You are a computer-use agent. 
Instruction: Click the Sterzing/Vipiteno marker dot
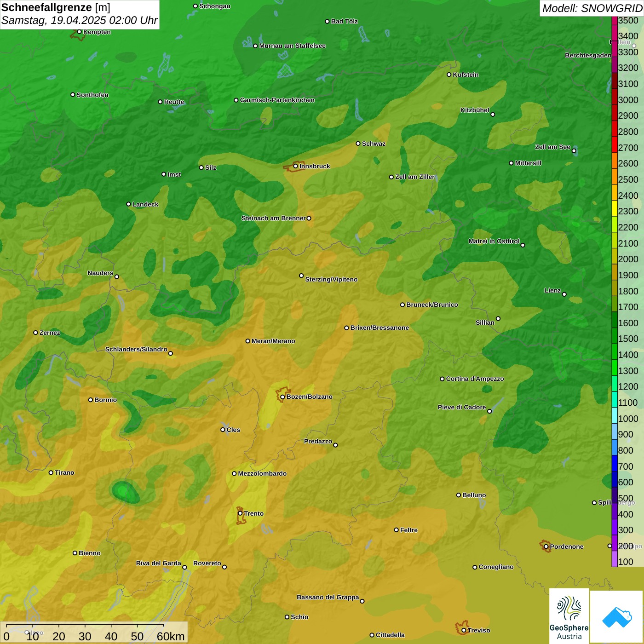click(x=301, y=276)
